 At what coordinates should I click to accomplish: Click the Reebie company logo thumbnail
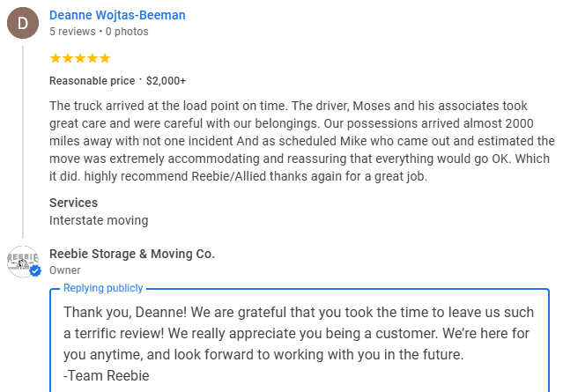tap(21, 260)
